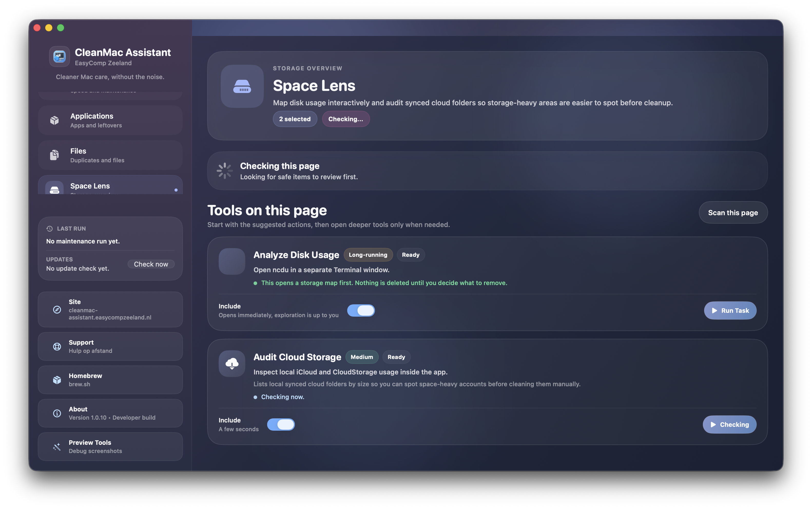This screenshot has width=812, height=509.
Task: Select the Applications package icon in sidebar
Action: pos(55,120)
